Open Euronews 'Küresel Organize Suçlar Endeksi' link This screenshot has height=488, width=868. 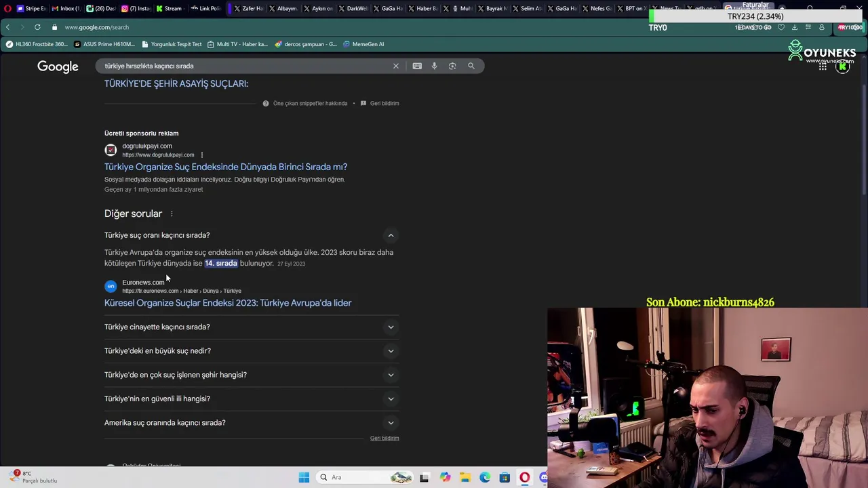tap(228, 303)
